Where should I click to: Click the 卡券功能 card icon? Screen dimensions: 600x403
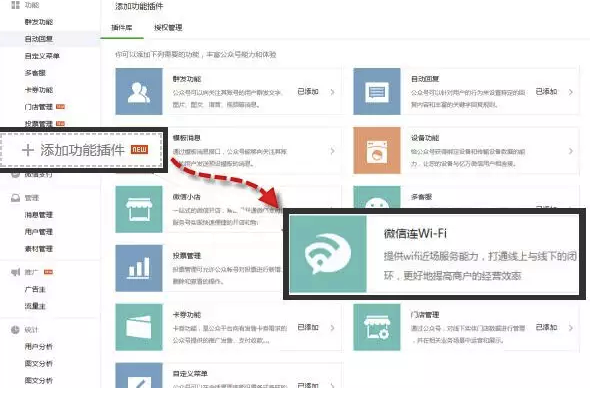point(139,327)
